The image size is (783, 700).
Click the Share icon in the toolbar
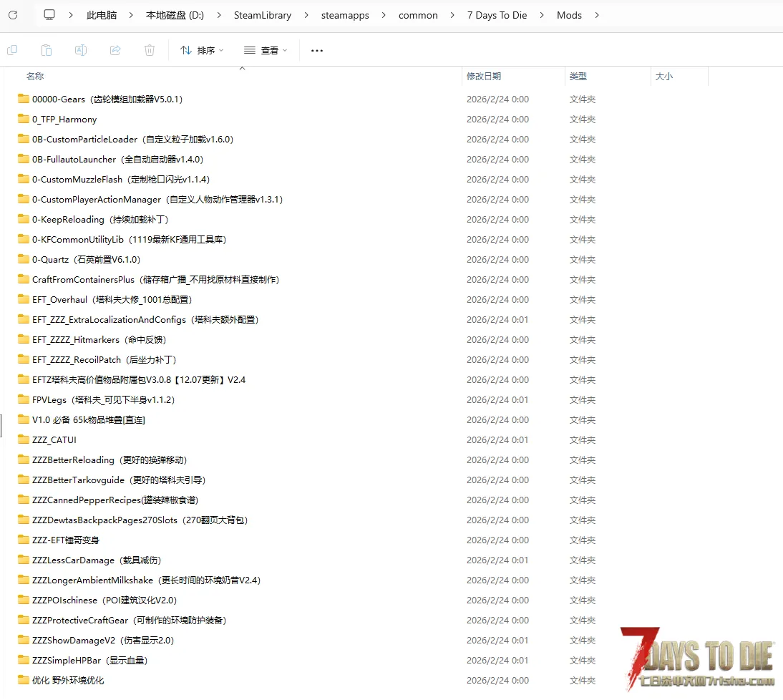coord(115,50)
